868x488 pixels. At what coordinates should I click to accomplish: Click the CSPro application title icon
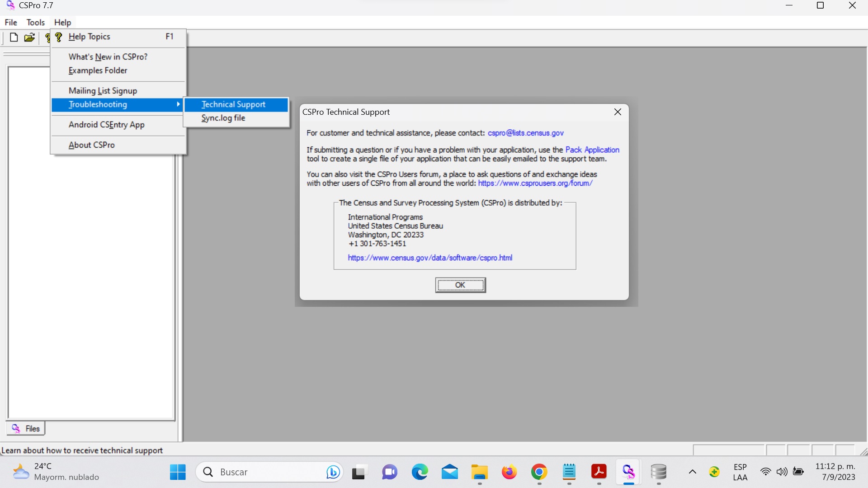coord(10,5)
